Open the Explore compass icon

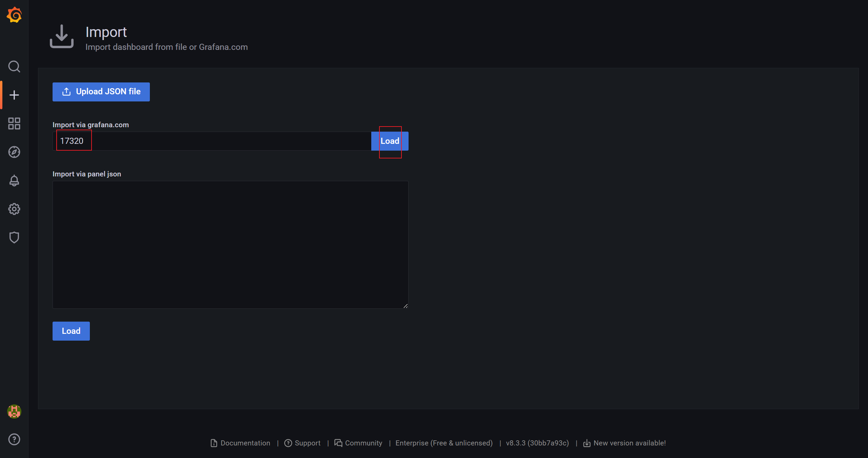point(14,152)
